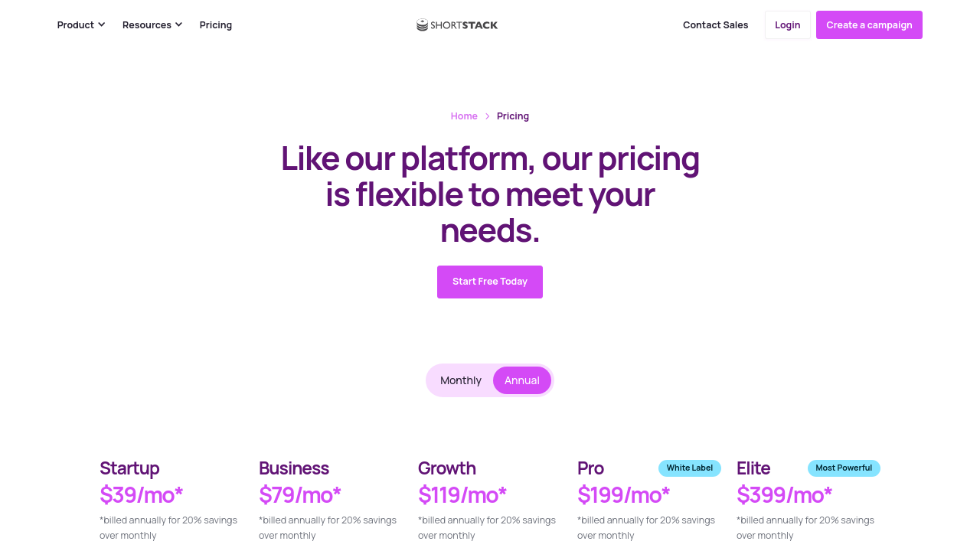The height and width of the screenshot is (551, 980).
Task: Click the Most Powerful badge
Action: 844,468
